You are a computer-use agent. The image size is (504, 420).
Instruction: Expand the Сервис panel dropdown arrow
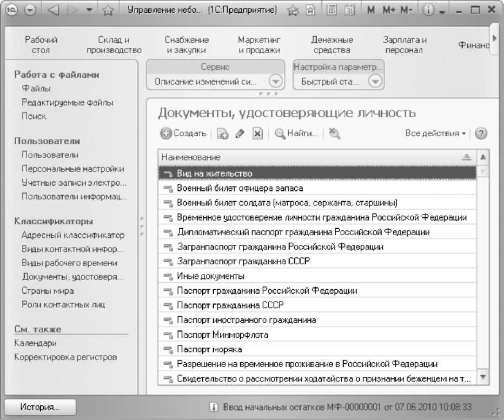[x=275, y=81]
